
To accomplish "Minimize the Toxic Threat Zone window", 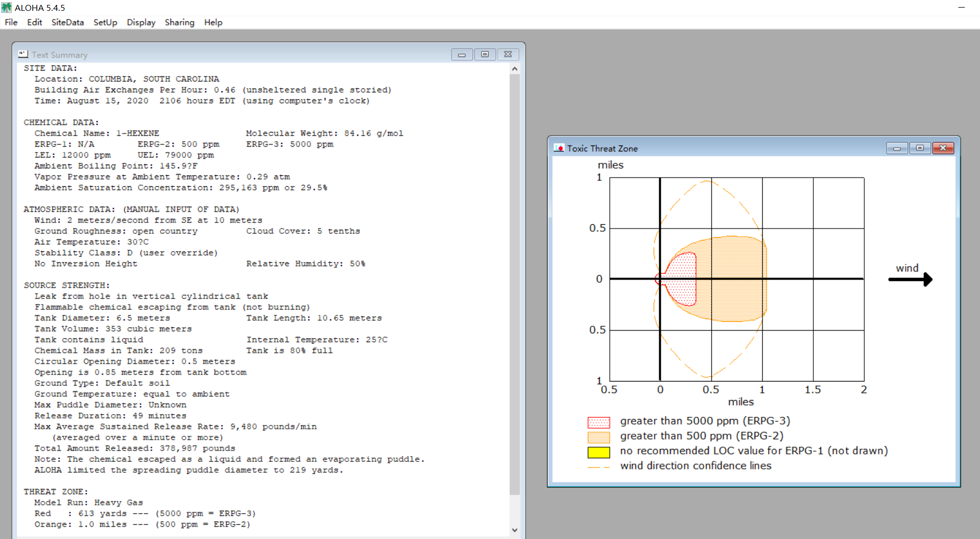I will click(x=897, y=148).
